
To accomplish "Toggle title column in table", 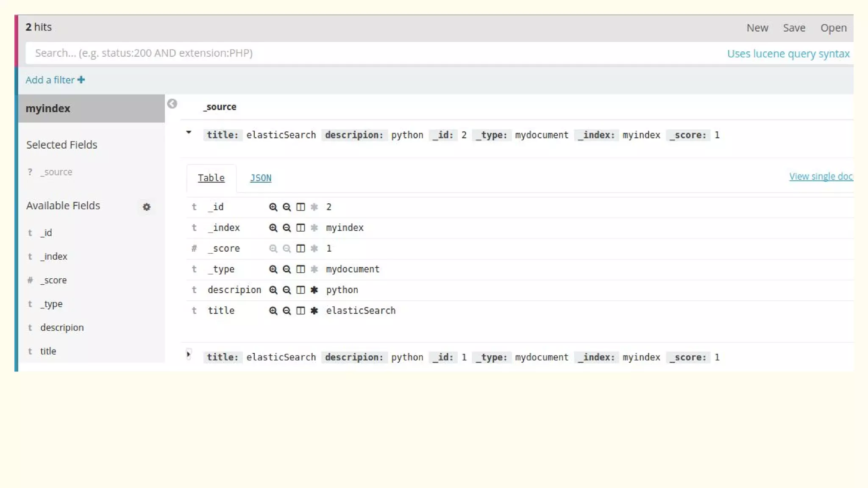I will point(300,311).
